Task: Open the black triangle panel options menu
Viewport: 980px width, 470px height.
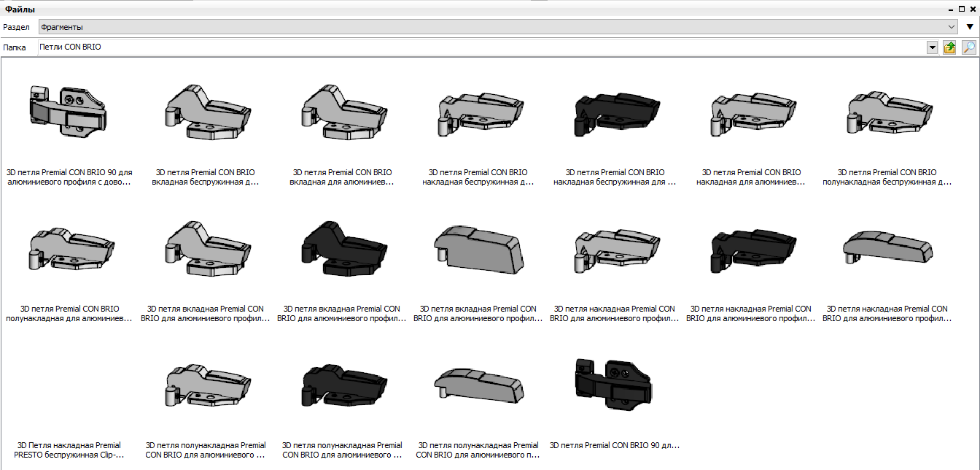Action: pyautogui.click(x=970, y=27)
